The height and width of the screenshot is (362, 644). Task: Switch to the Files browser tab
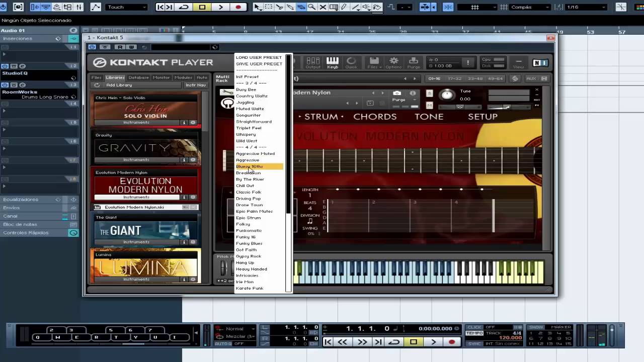coord(97,78)
